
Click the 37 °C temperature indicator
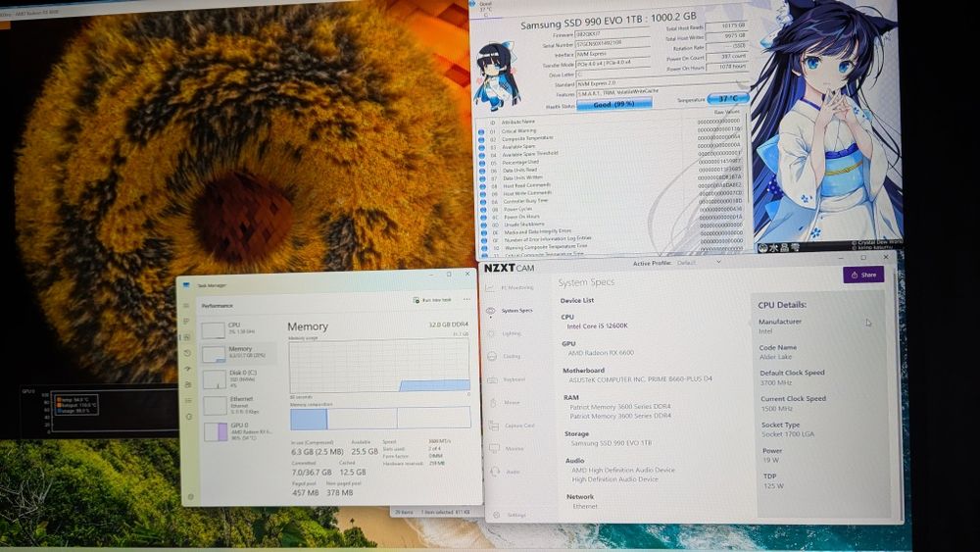(727, 99)
